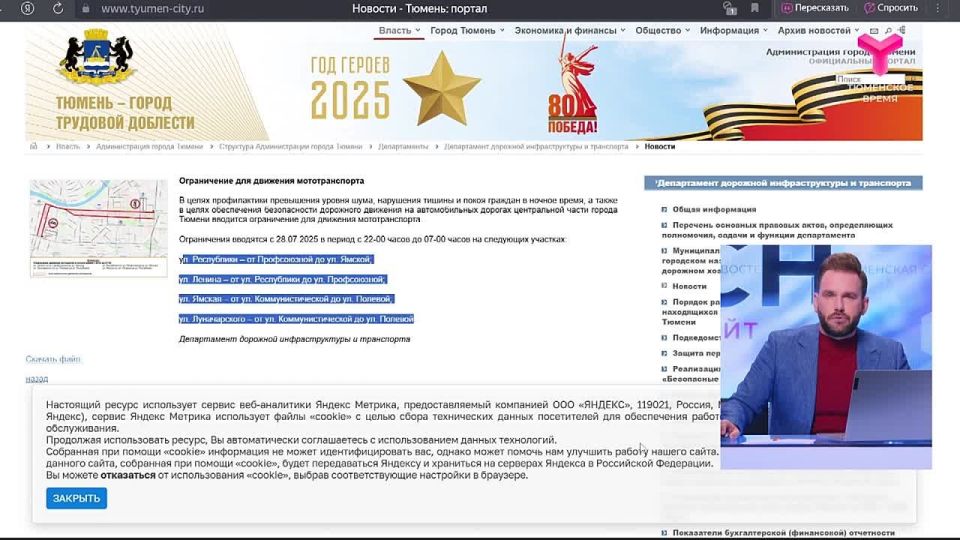Click the Тюмень – город трудовой доблести slogan

coord(125,113)
